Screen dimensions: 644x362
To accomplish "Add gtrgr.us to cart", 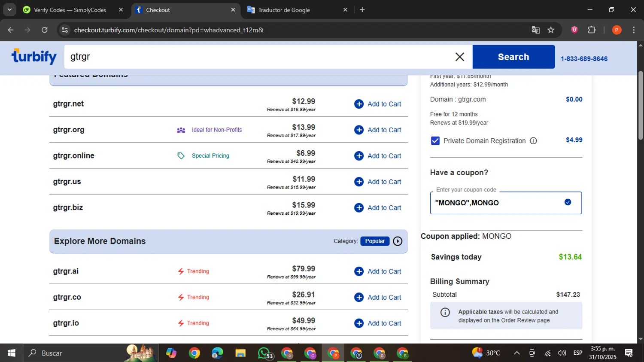I will point(378,182).
